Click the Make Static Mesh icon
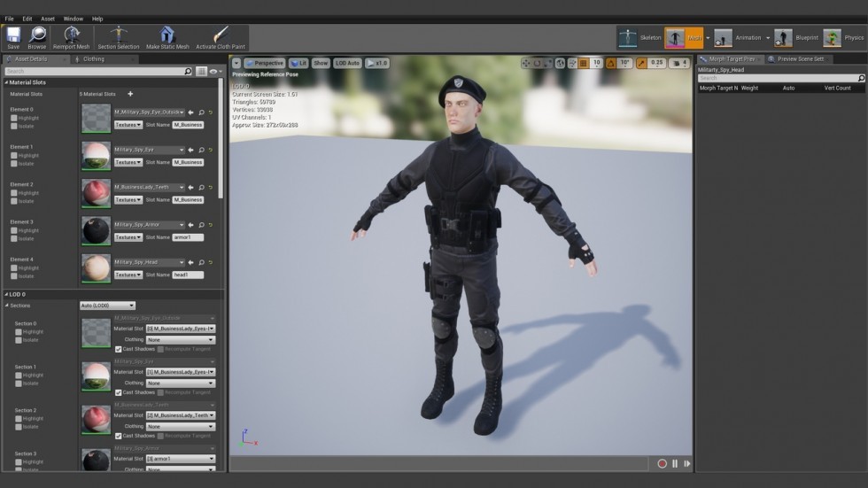The height and width of the screenshot is (488, 868). tap(167, 35)
